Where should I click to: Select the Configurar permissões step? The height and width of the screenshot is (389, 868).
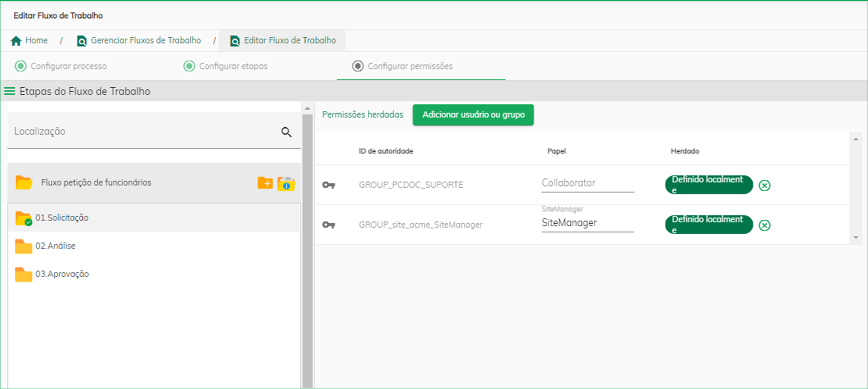click(402, 66)
